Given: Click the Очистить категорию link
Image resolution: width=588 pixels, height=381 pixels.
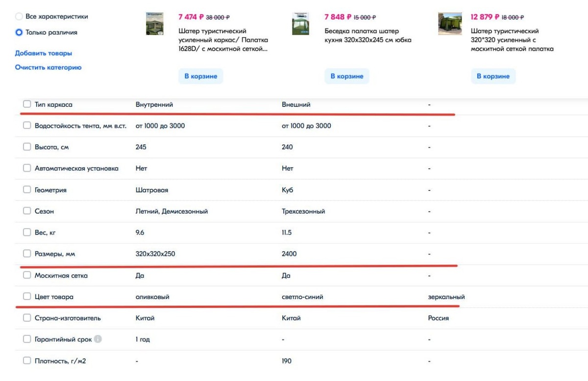Looking at the screenshot, I should [x=49, y=67].
